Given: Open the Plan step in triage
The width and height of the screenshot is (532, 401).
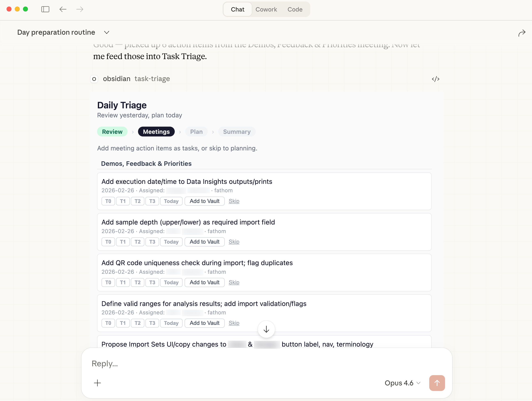Looking at the screenshot, I should pos(196,132).
